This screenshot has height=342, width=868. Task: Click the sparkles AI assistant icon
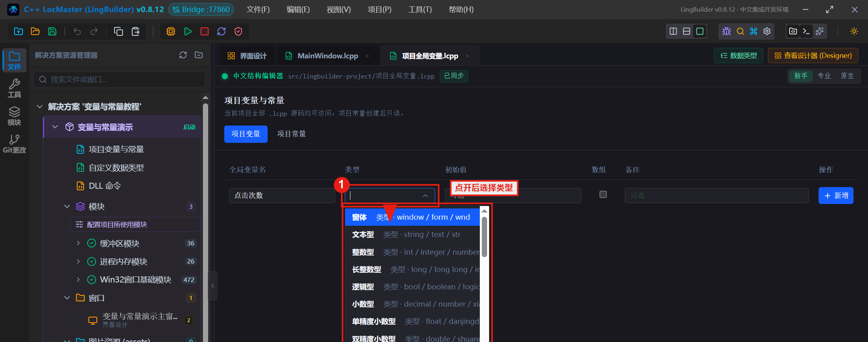click(x=820, y=31)
